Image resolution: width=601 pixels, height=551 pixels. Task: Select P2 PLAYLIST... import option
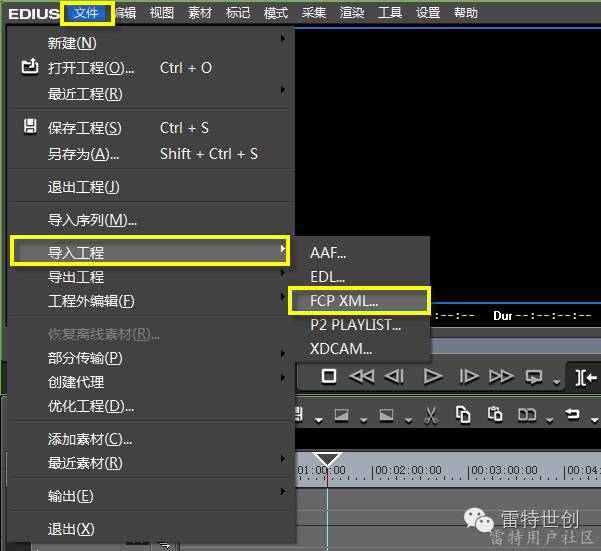point(362,325)
